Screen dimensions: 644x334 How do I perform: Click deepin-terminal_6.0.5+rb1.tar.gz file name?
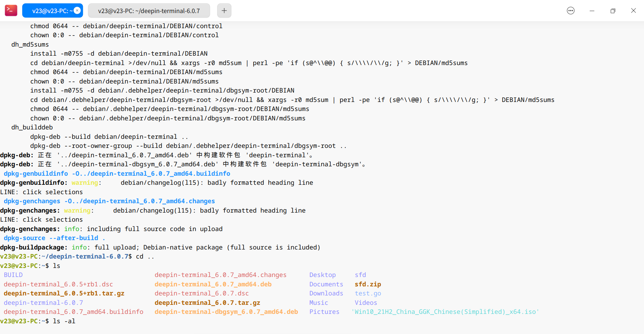pos(64,293)
